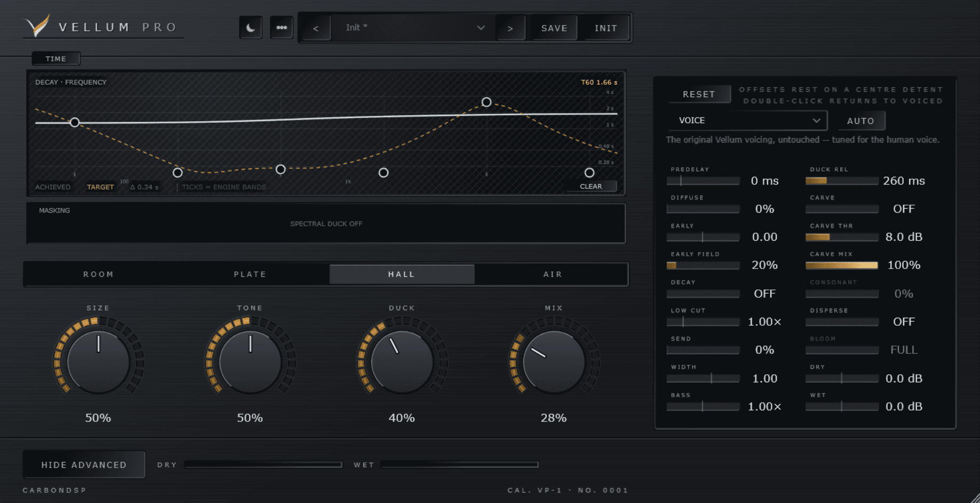Viewport: 980px width, 503px height.
Task: Open the VOICE voicing dropdown
Action: pos(747,121)
